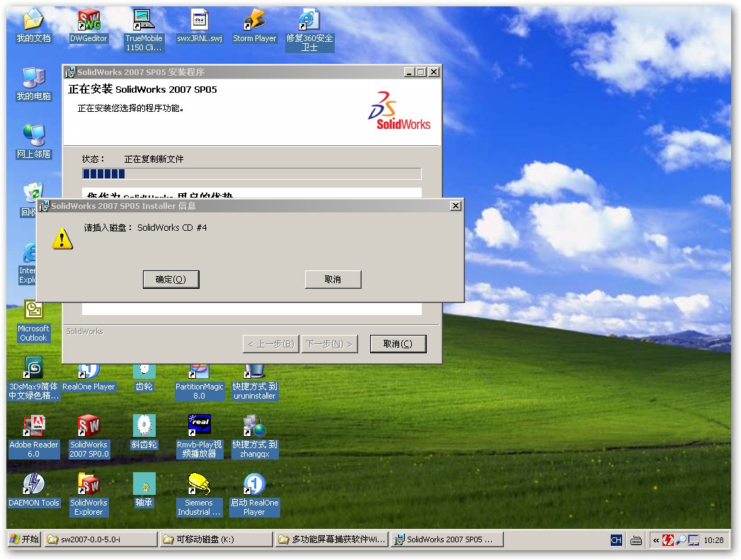Viewport: 741px width, 560px height.
Task: Open the swxJRNL.swj journal file
Action: click(x=199, y=21)
